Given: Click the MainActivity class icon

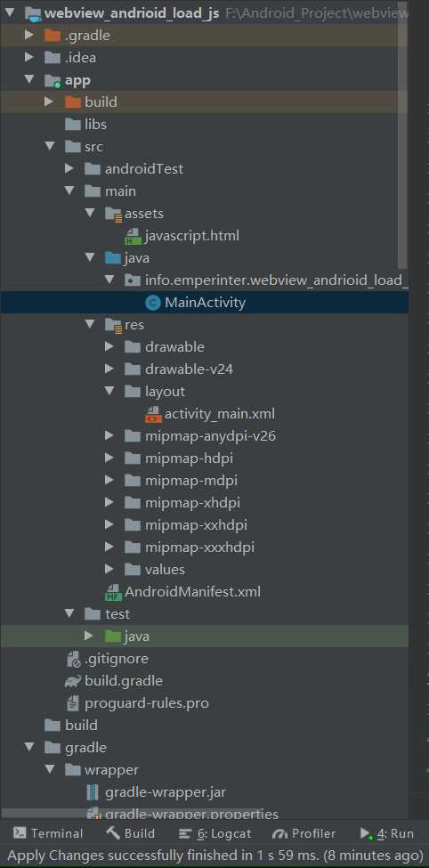Looking at the screenshot, I should point(152,303).
